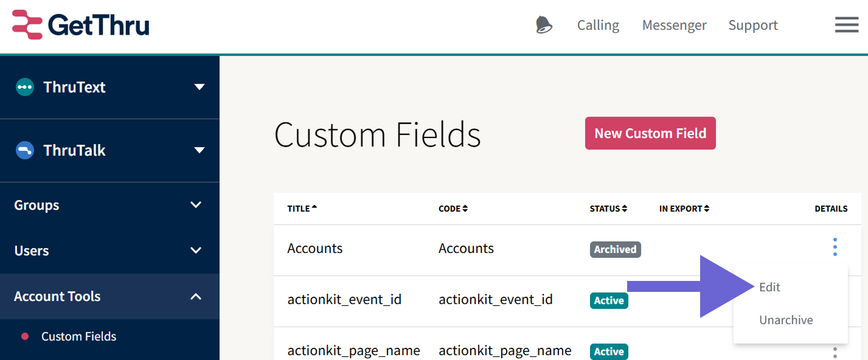Viewport: 868px width, 360px height.
Task: Expand the ThruTalk dropdown arrow
Action: click(199, 150)
